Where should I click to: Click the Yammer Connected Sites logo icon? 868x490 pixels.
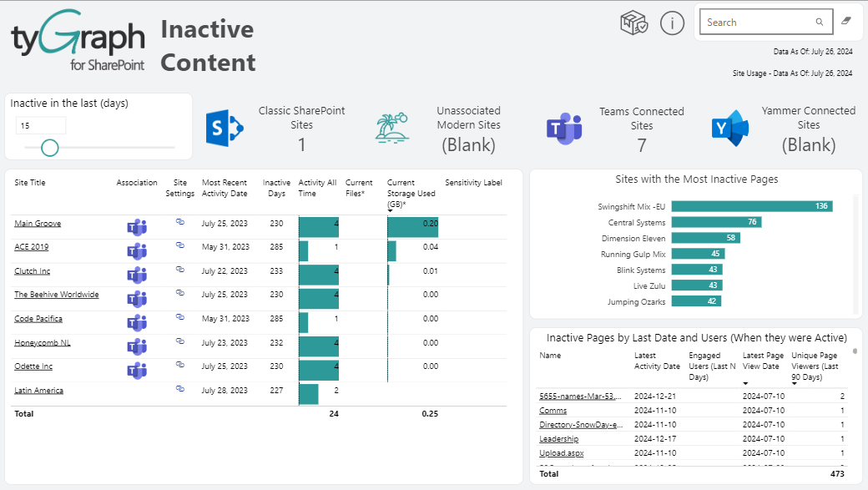pos(730,128)
